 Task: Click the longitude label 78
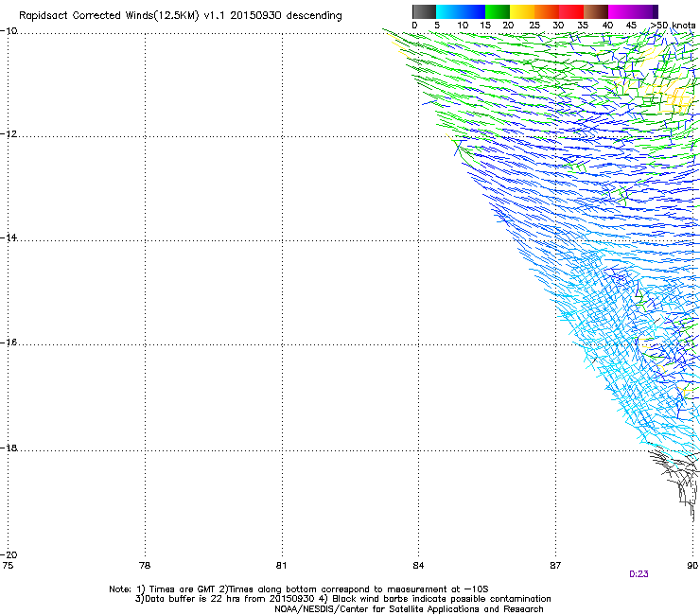[145, 565]
